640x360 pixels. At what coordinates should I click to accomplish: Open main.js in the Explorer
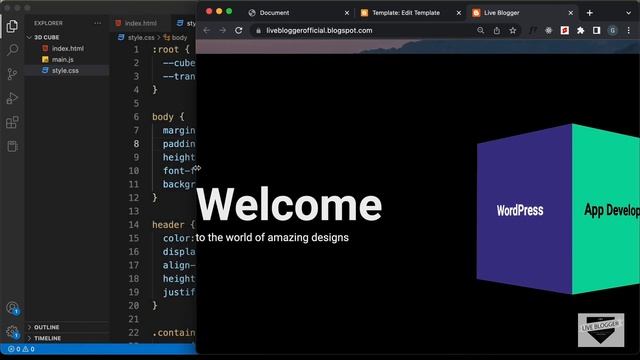click(x=62, y=60)
